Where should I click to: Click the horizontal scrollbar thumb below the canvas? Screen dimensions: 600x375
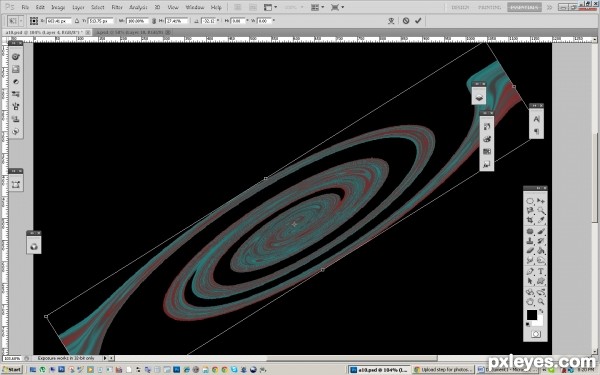click(x=352, y=358)
